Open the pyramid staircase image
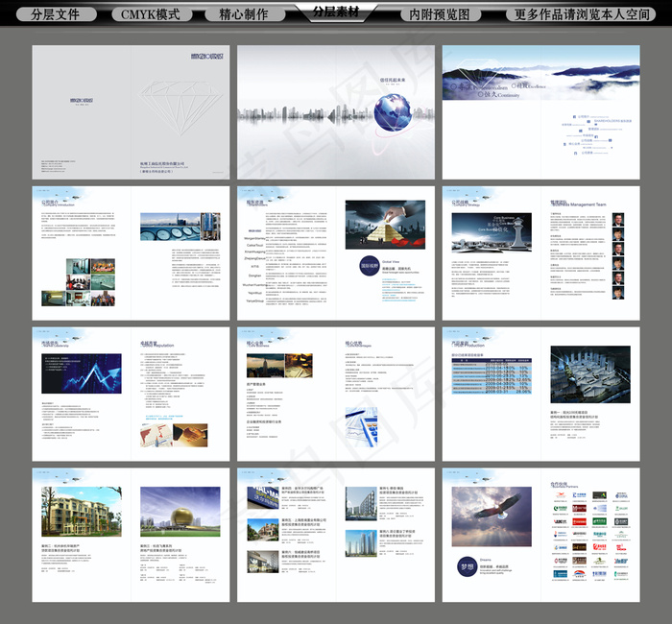 pyautogui.click(x=385, y=225)
